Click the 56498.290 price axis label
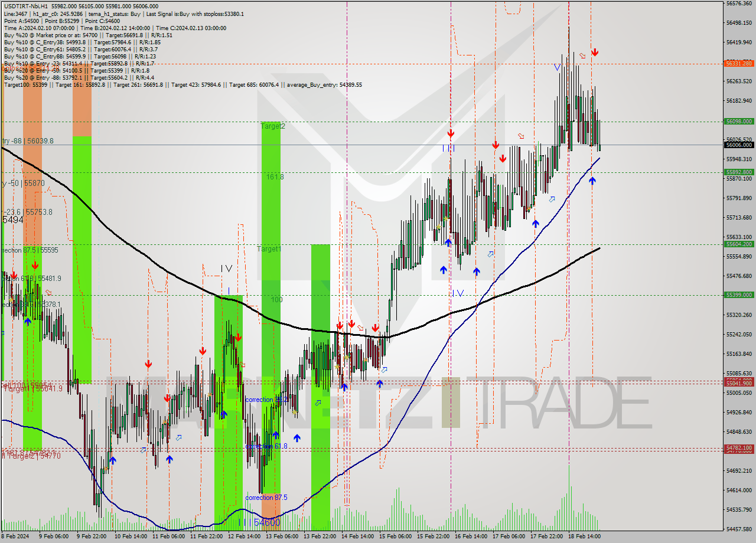Screen dimensions: 756x543 (x=739, y=23)
